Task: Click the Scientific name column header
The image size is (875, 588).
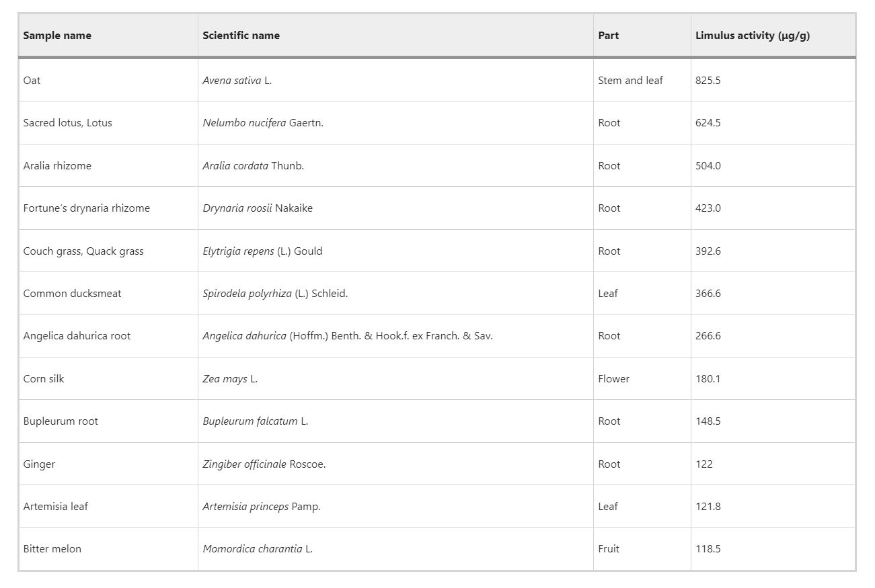Action: click(241, 36)
